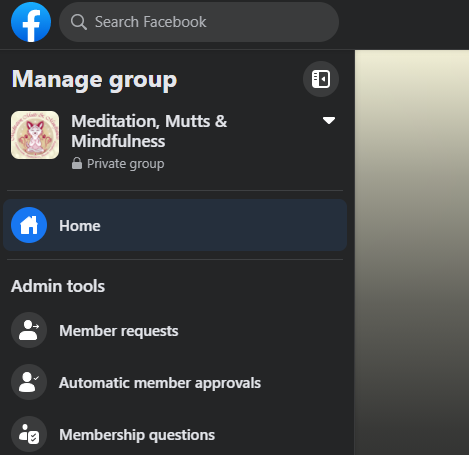Click the Manage group heading
469x455 pixels.
click(x=94, y=79)
